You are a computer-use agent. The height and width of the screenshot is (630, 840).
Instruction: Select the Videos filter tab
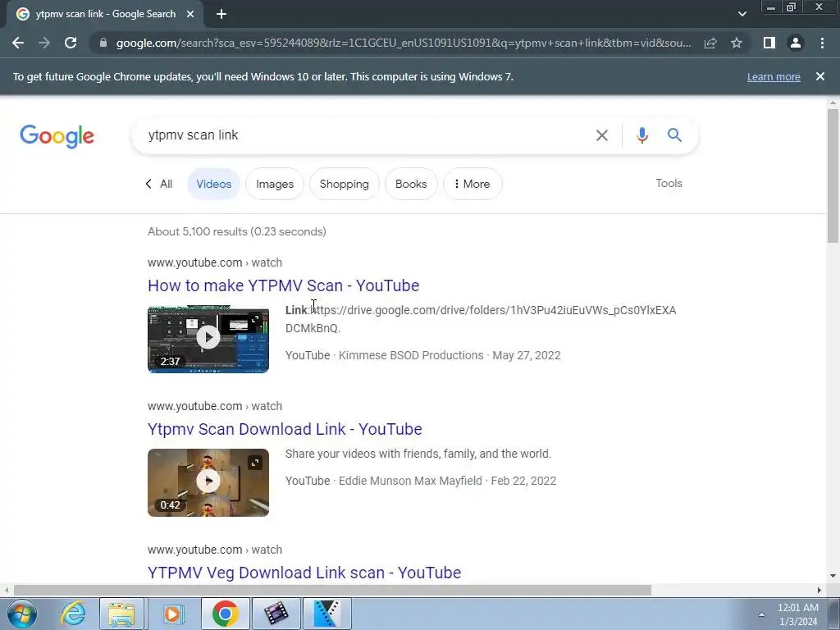click(214, 184)
